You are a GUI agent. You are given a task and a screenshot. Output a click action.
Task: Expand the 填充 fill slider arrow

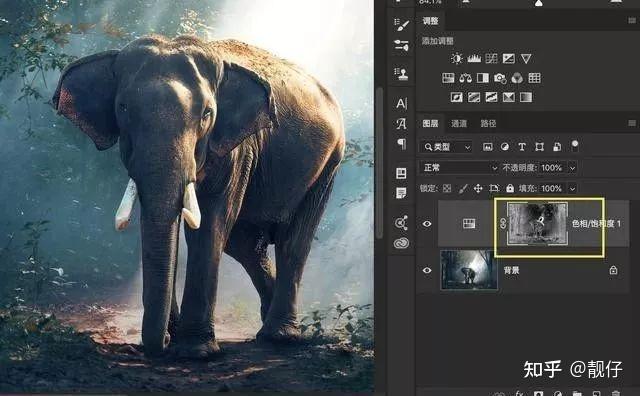pos(572,188)
